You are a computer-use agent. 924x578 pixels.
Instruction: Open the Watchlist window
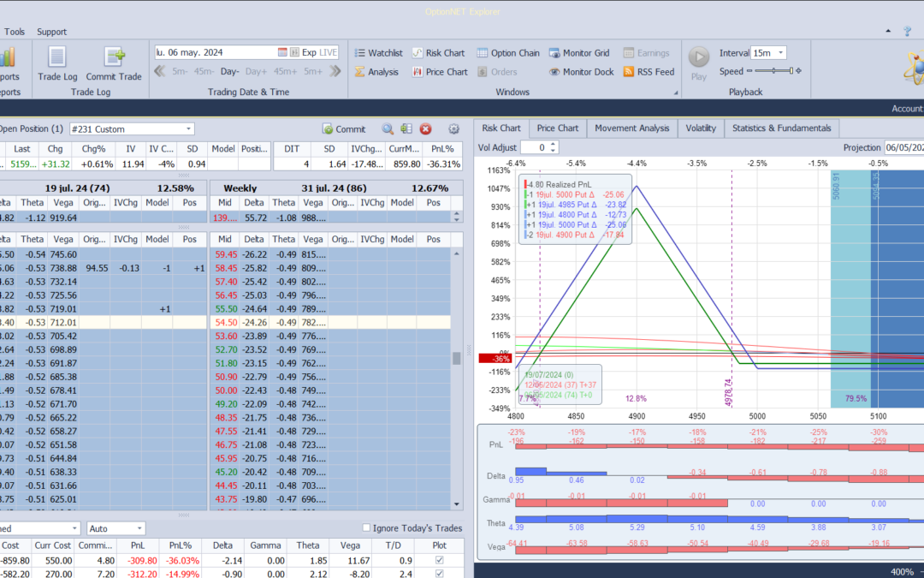tap(378, 53)
